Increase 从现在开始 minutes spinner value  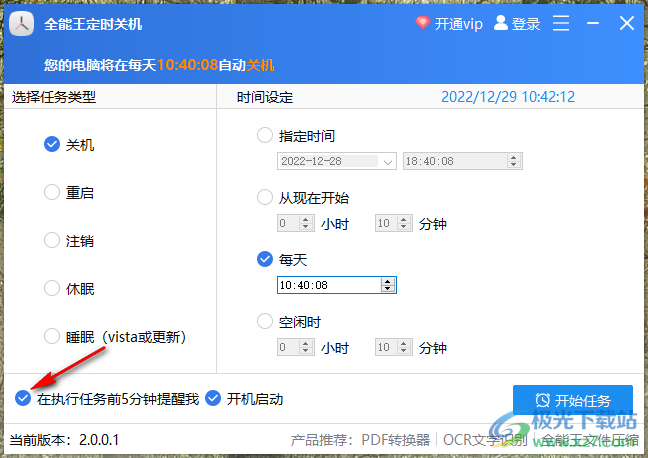[x=403, y=219]
